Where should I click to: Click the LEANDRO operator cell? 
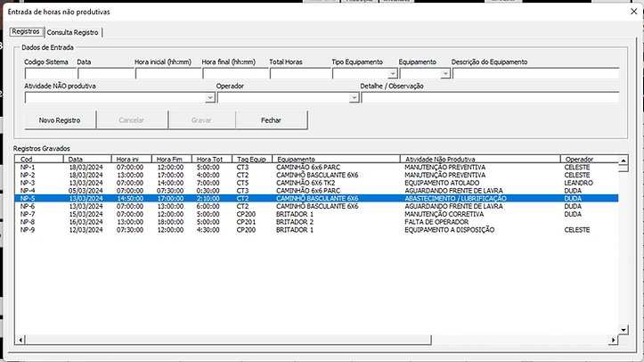tap(578, 183)
